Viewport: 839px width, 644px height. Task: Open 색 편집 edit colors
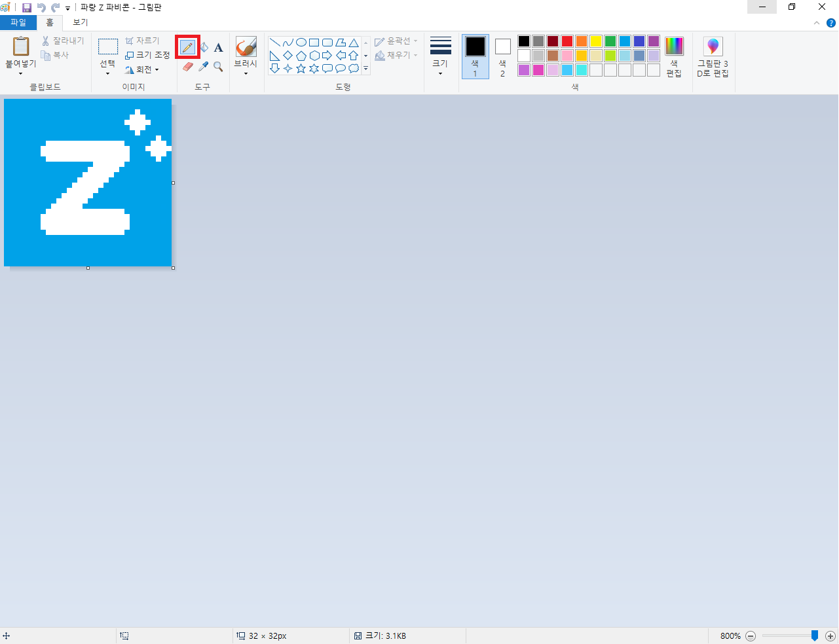tap(674, 57)
